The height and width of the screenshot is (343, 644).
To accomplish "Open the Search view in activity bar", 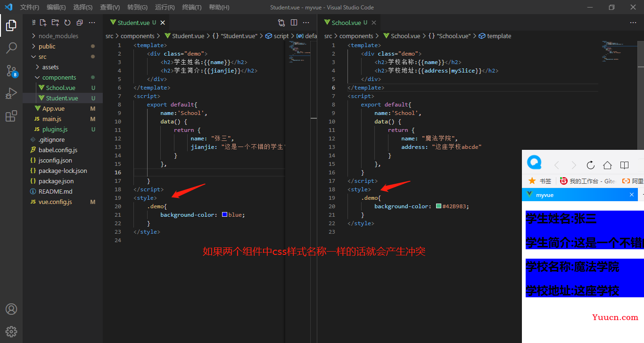I will [x=11, y=48].
